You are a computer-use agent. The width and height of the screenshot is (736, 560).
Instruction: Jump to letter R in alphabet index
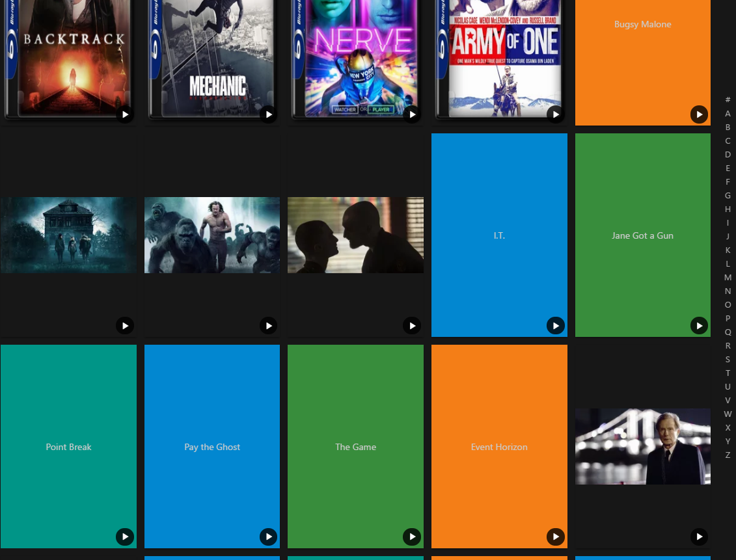point(728,345)
